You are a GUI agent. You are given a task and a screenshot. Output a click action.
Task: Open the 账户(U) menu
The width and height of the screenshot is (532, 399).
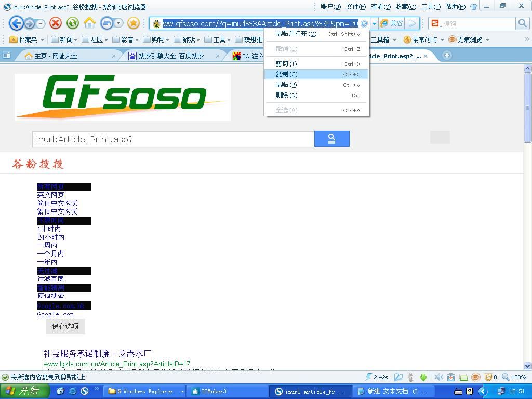[330, 6]
